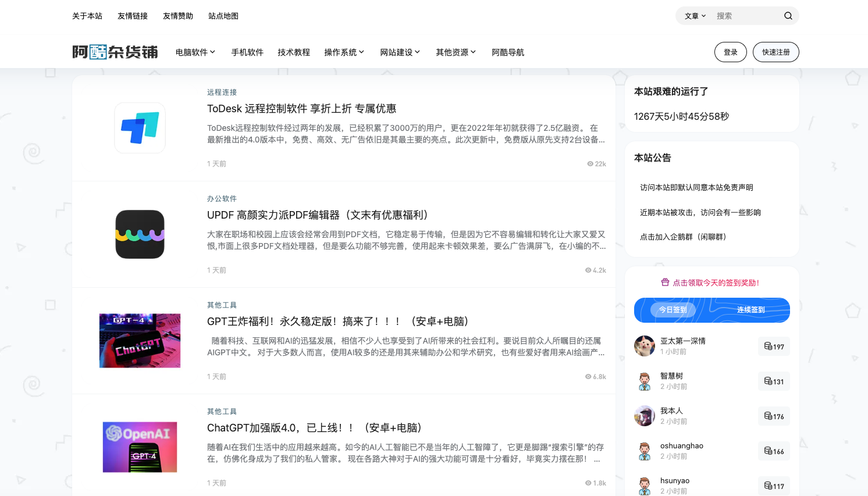The image size is (868, 496).
Task: Open the UPDF app icon thumbnail
Action: point(140,234)
